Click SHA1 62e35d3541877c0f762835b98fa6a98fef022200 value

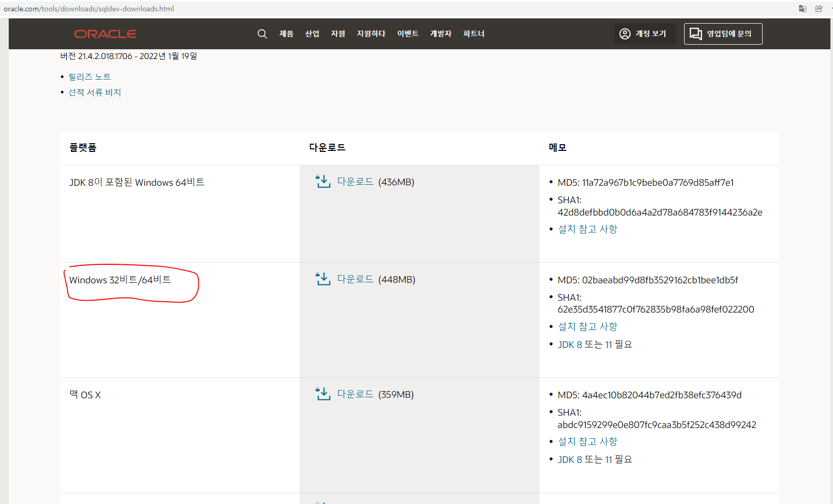656,309
